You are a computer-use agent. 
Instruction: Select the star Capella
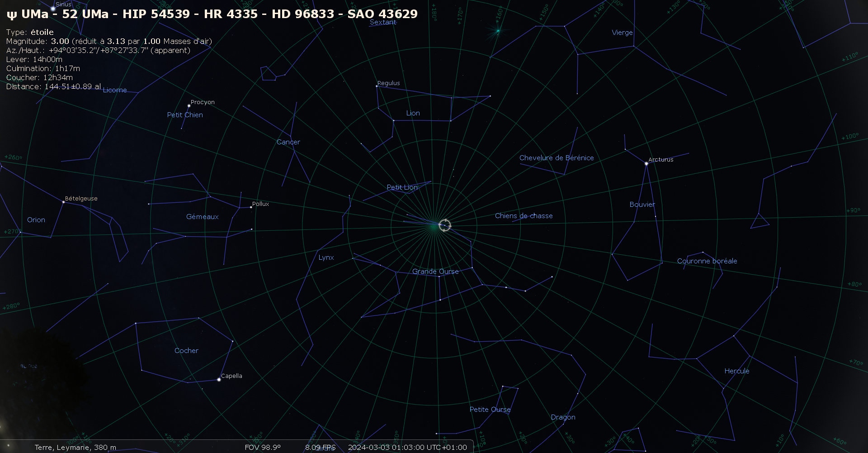(x=219, y=380)
